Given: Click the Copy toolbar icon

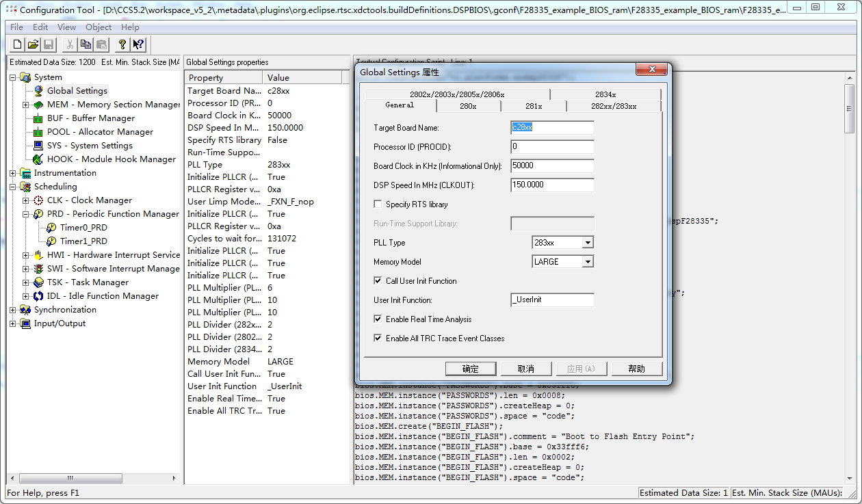Looking at the screenshot, I should click(86, 44).
